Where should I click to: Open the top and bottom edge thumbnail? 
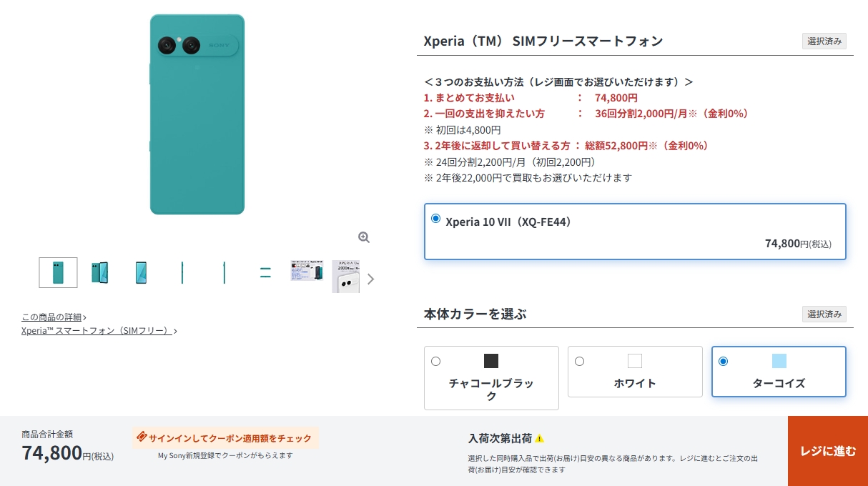(265, 272)
